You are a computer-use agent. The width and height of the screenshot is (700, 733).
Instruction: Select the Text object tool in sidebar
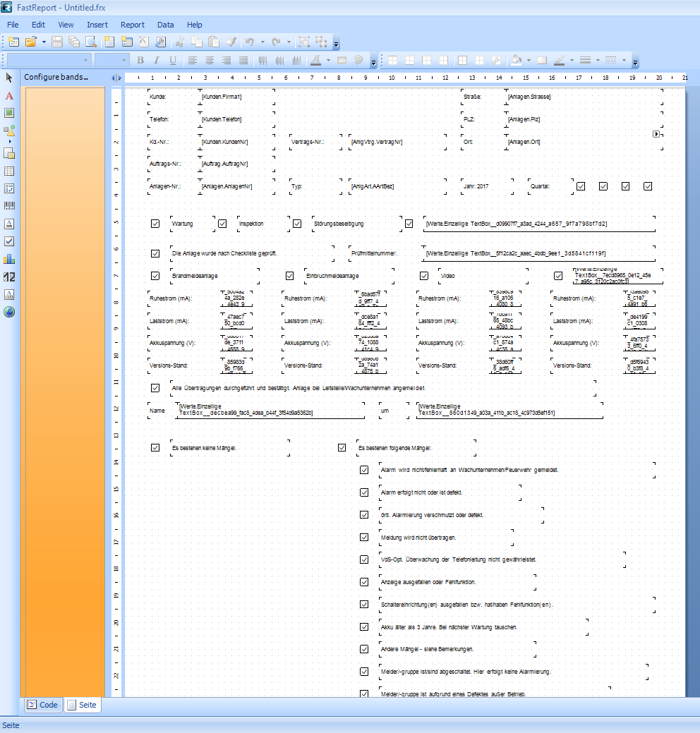click(9, 95)
